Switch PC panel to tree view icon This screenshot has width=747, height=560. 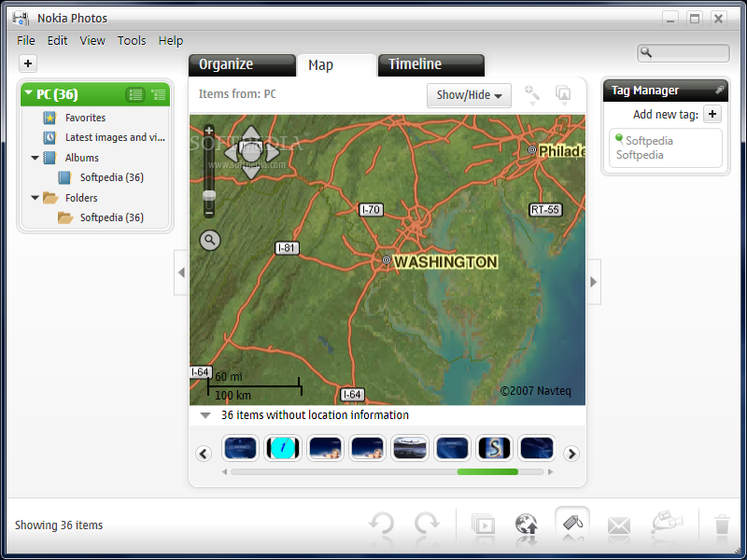158,94
